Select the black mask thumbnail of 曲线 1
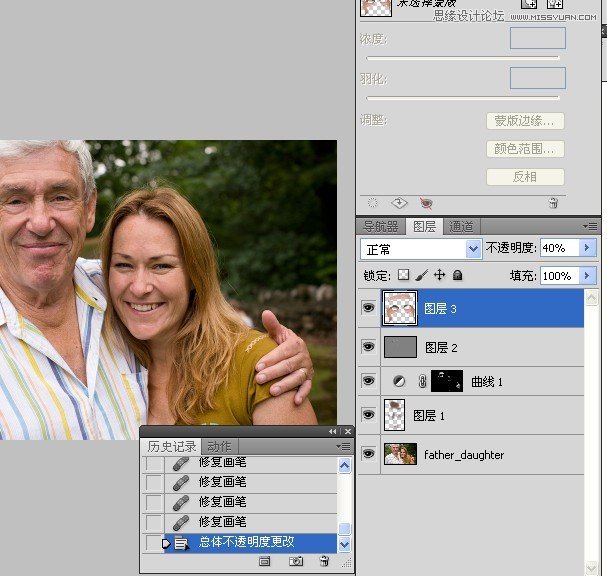 [x=447, y=381]
